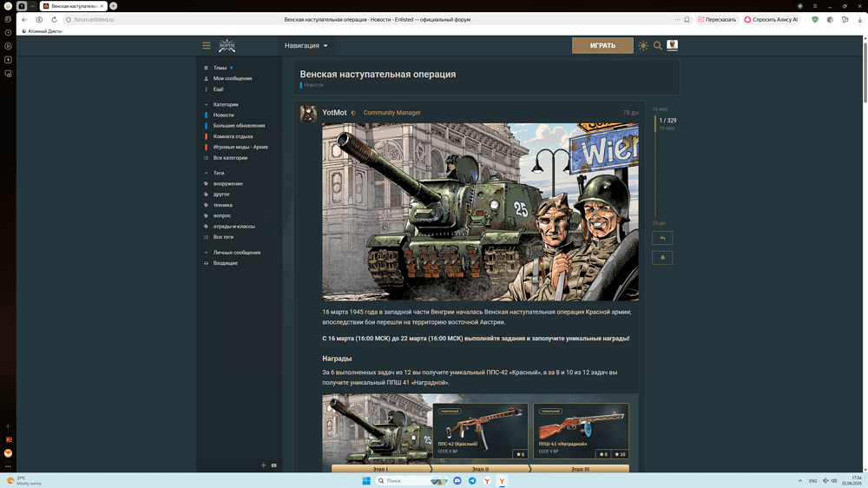
Task: Expand the Ещё sidebar menu
Action: point(218,89)
